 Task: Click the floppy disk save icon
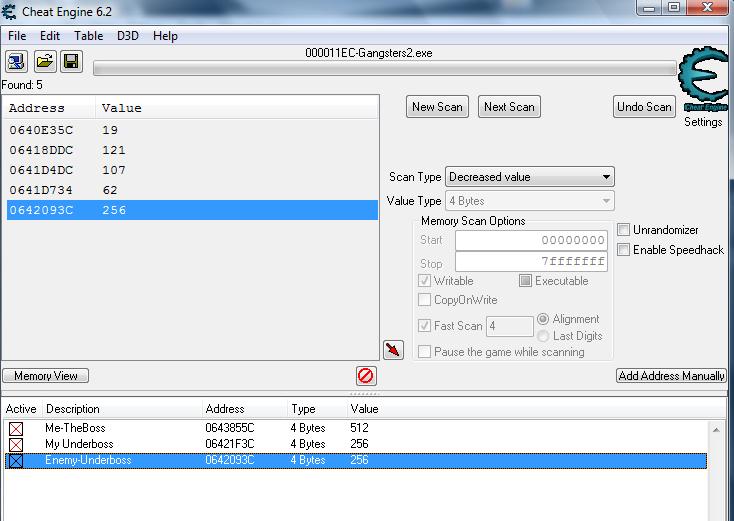point(71,61)
